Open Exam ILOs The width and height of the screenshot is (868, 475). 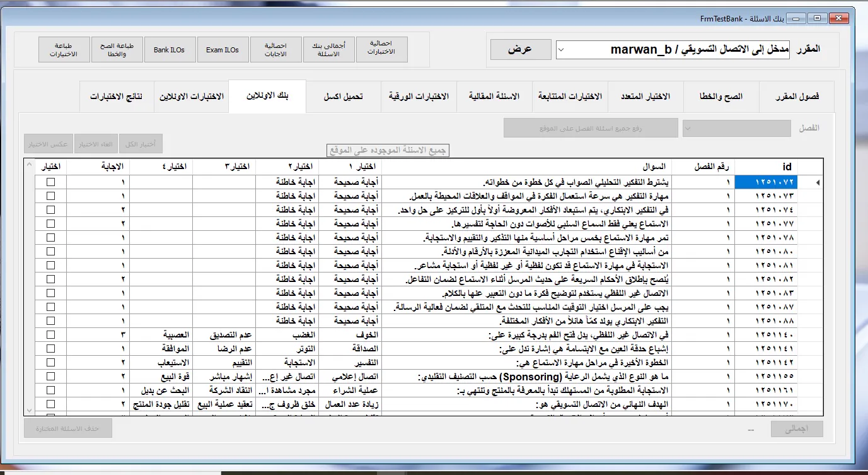coord(223,49)
